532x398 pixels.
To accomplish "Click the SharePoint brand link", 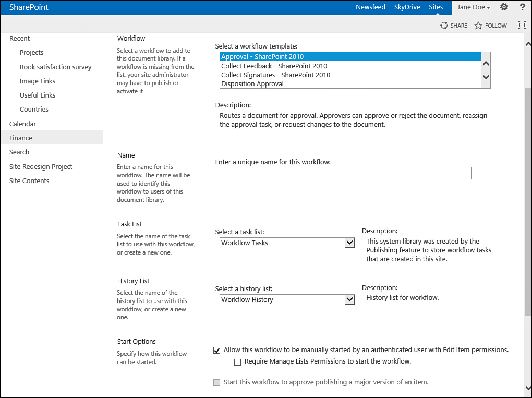I will [29, 7].
